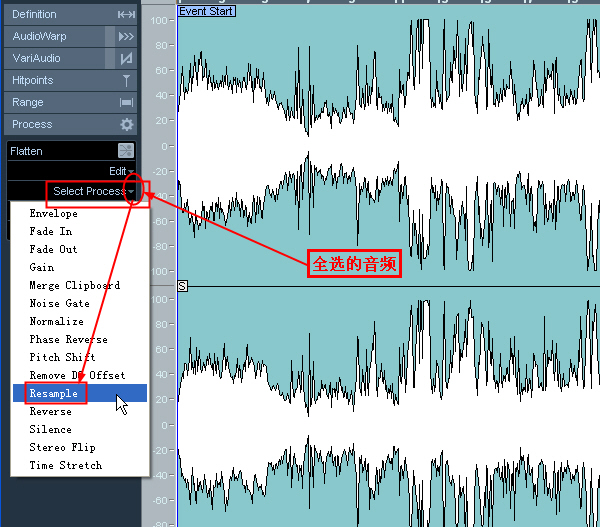Pick Noise Gate from the menu

point(60,303)
